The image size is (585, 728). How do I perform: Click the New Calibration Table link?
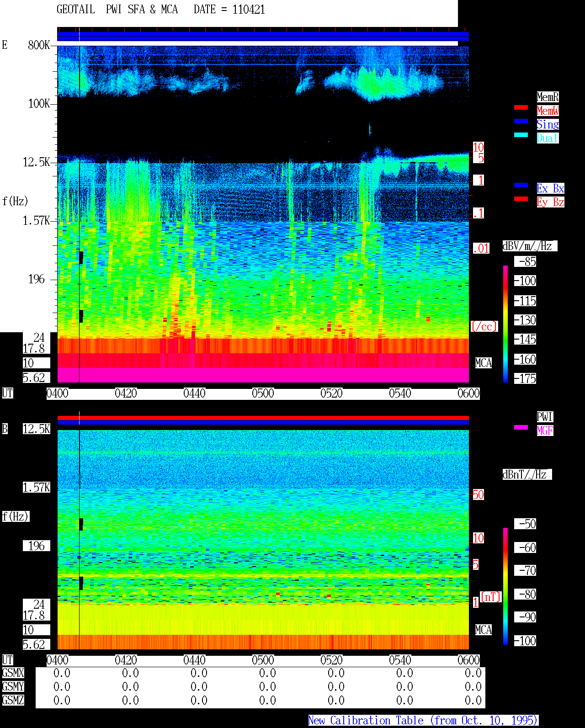tap(423, 721)
